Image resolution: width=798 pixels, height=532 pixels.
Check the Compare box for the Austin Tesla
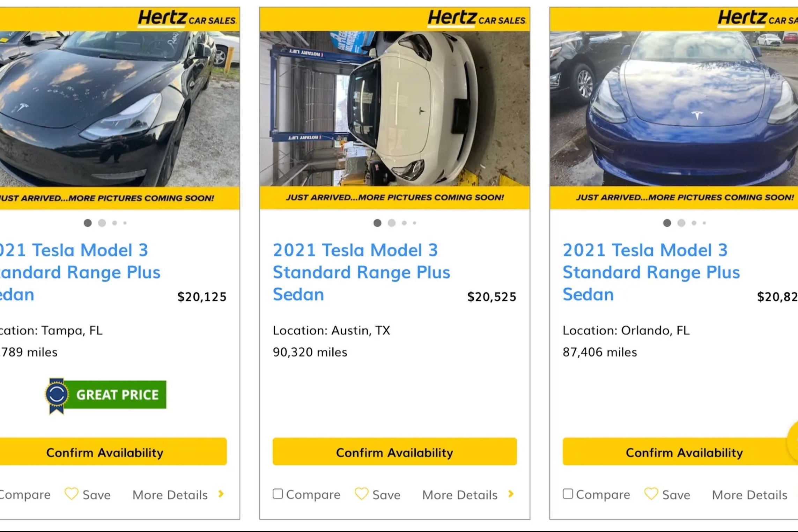point(278,494)
